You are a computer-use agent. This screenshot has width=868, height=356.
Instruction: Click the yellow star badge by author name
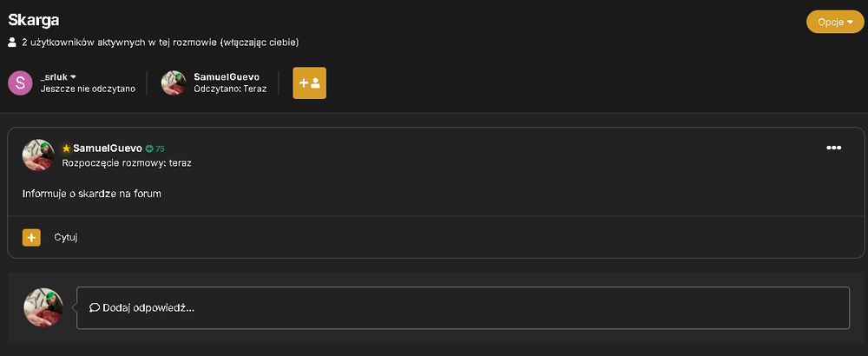click(67, 148)
